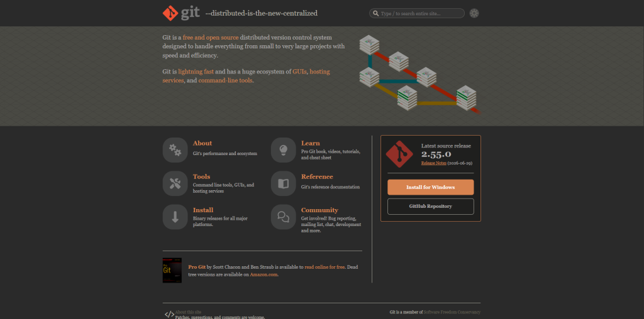The image size is (644, 319).
Task: Open read online for free link
Action: tap(325, 267)
